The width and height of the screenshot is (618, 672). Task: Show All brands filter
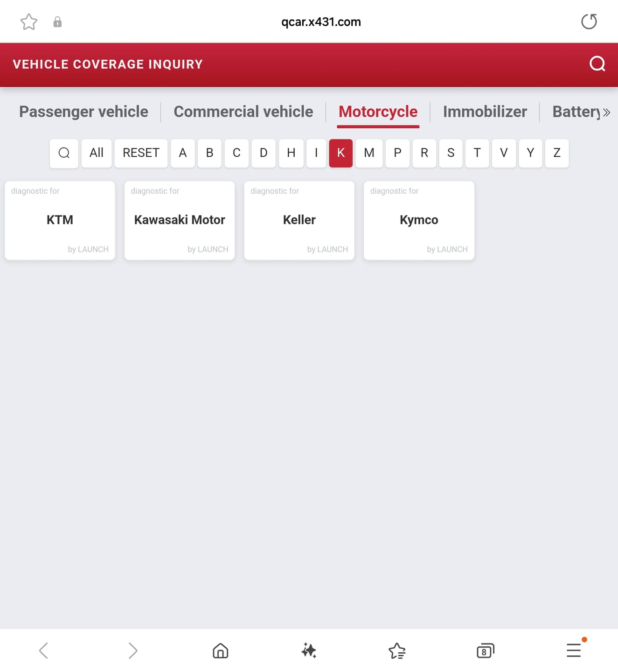point(97,153)
